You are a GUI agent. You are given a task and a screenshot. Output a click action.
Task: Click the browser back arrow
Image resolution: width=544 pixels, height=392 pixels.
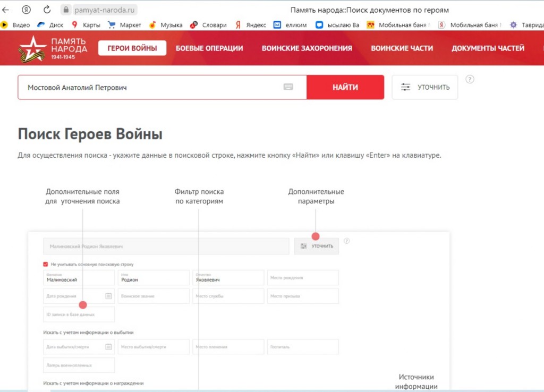click(6, 10)
